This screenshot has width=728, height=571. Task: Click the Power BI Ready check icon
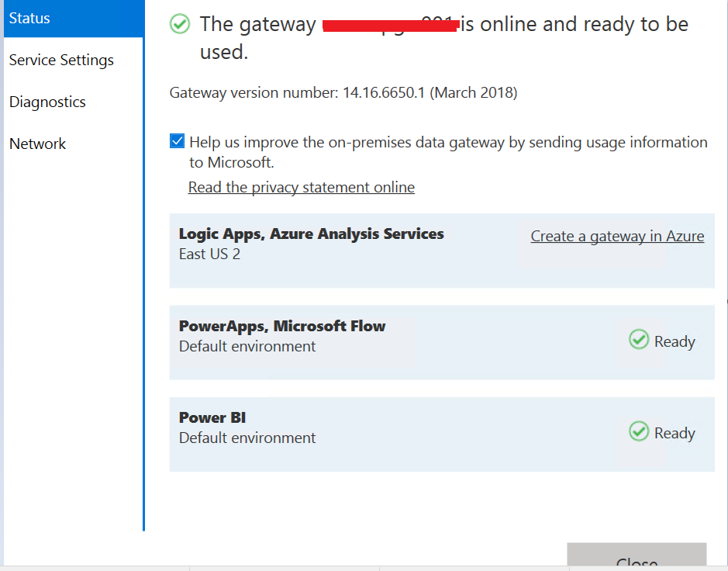[x=639, y=431]
